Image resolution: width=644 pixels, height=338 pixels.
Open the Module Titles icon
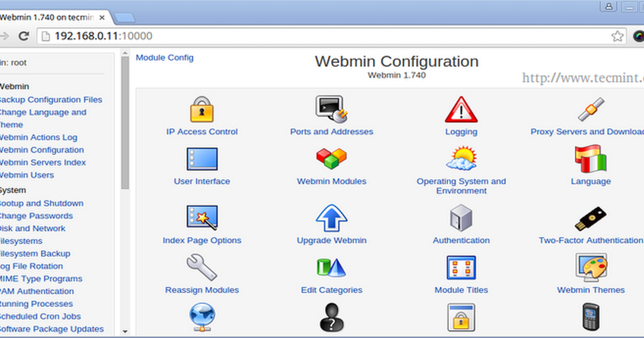coord(461,268)
